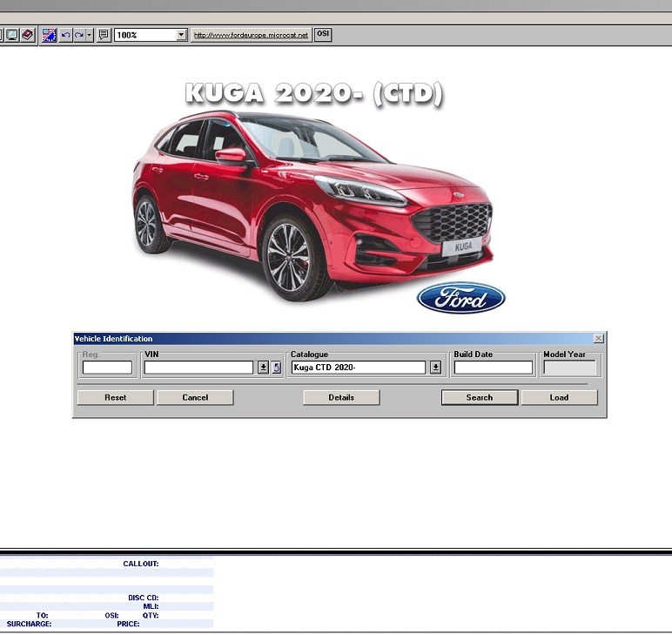The height and width of the screenshot is (635, 672).
Task: Open the fordeurope.microcat.net link
Action: 251,35
